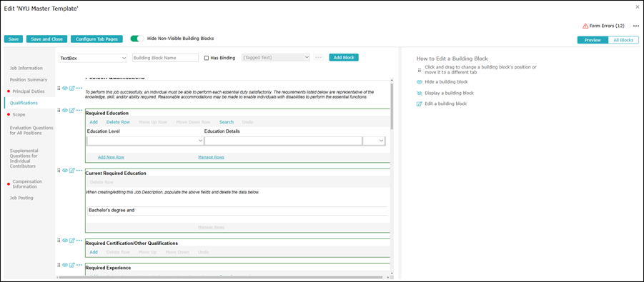Click Add in Required Education toolbar
Screen dimensions: 644x282
[94, 122]
